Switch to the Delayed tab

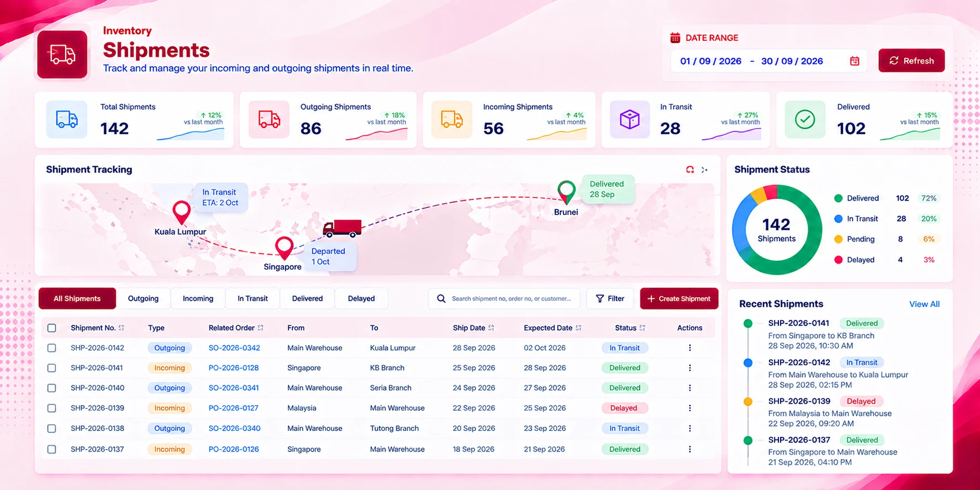(361, 298)
